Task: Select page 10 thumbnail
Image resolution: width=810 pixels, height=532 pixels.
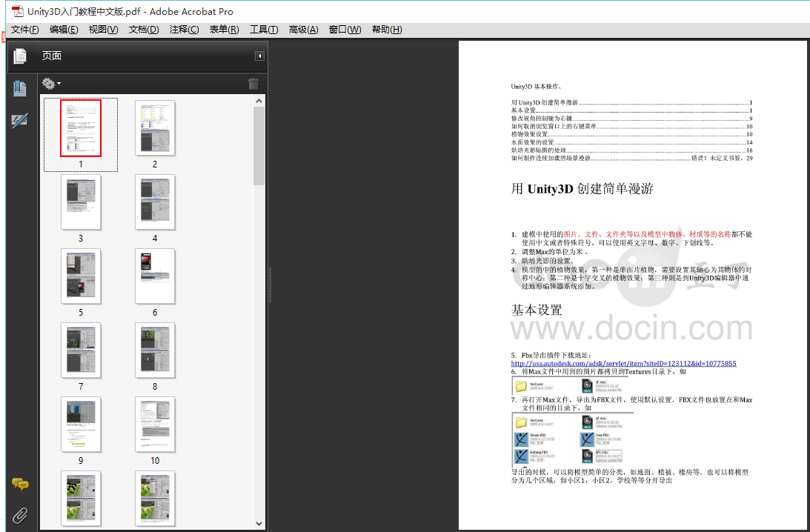Action: (155, 425)
